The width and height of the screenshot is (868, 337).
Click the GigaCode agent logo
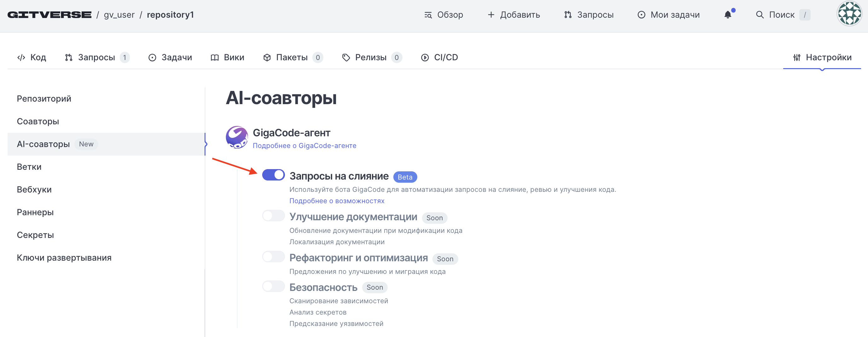coord(237,138)
